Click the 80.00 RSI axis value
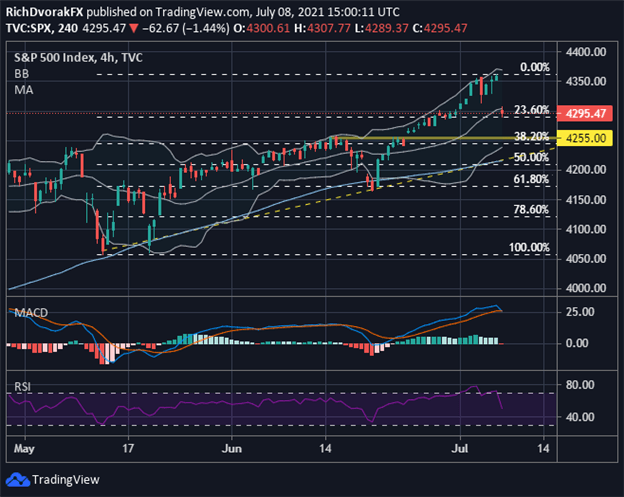Viewport: 624px width, 497px height. [x=580, y=385]
